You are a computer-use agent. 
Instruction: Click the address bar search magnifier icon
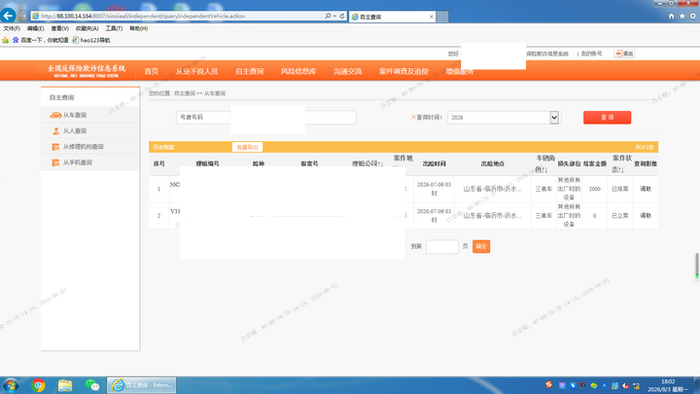click(328, 16)
